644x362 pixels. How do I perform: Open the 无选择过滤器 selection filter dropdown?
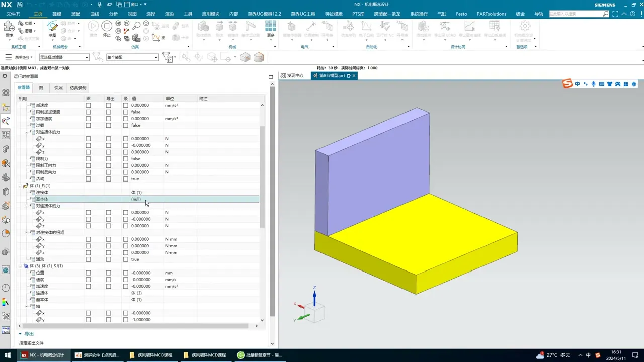87,57
